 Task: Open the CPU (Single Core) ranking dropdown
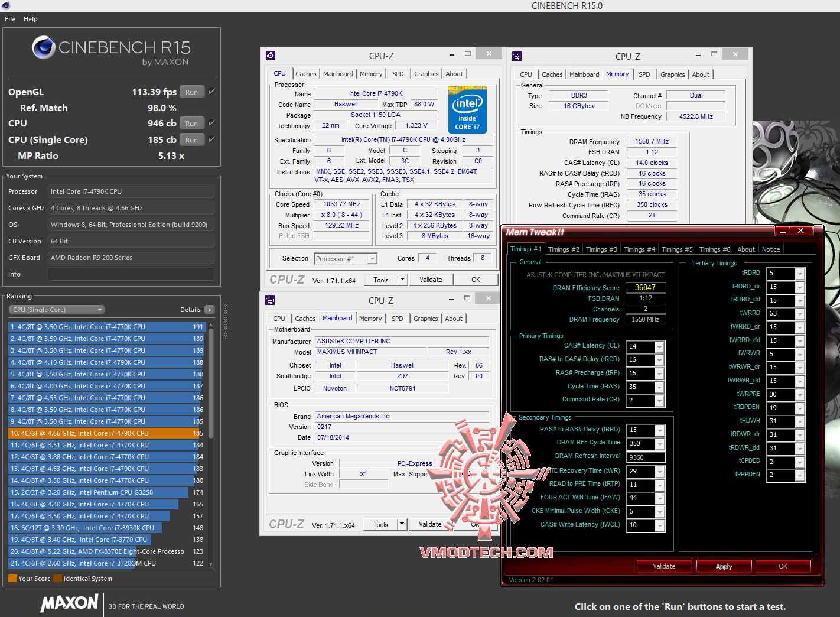pyautogui.click(x=57, y=310)
